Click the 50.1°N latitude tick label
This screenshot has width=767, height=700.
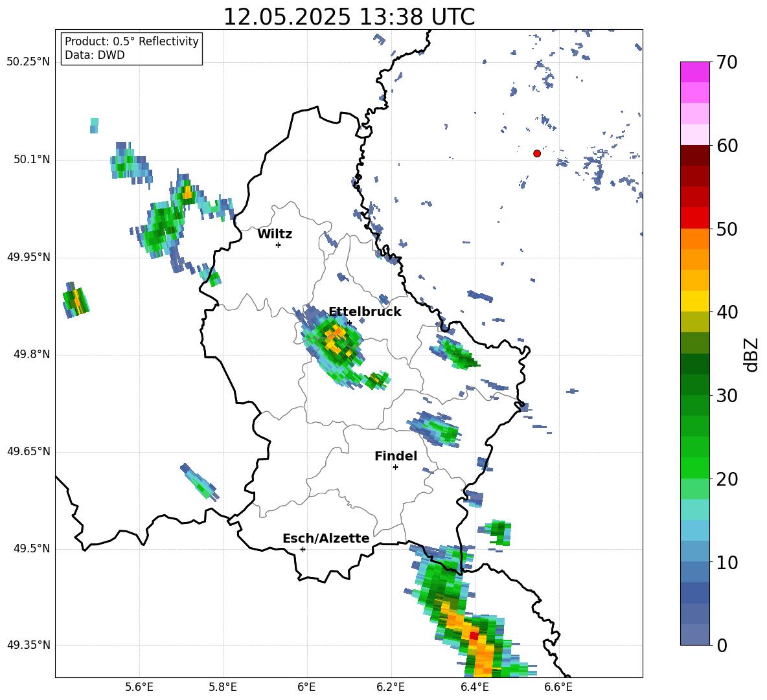tap(32, 159)
